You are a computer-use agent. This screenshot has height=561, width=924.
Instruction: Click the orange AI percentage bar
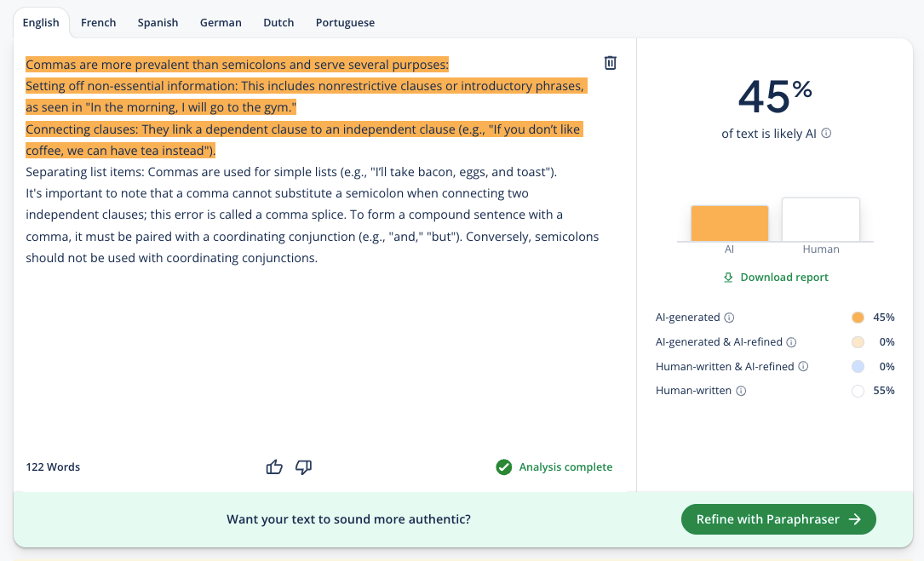pos(729,223)
